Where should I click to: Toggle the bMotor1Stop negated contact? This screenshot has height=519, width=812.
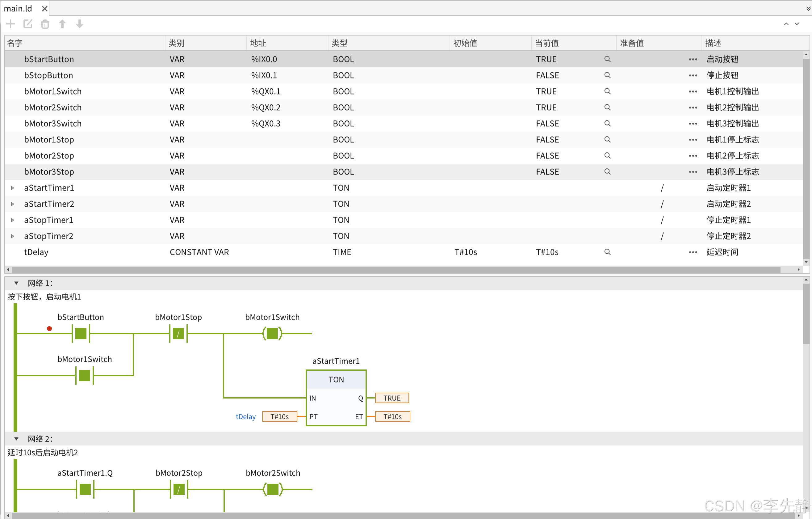click(178, 334)
